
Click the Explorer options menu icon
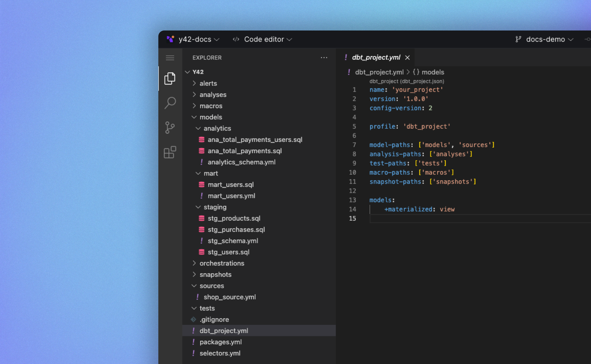(324, 57)
